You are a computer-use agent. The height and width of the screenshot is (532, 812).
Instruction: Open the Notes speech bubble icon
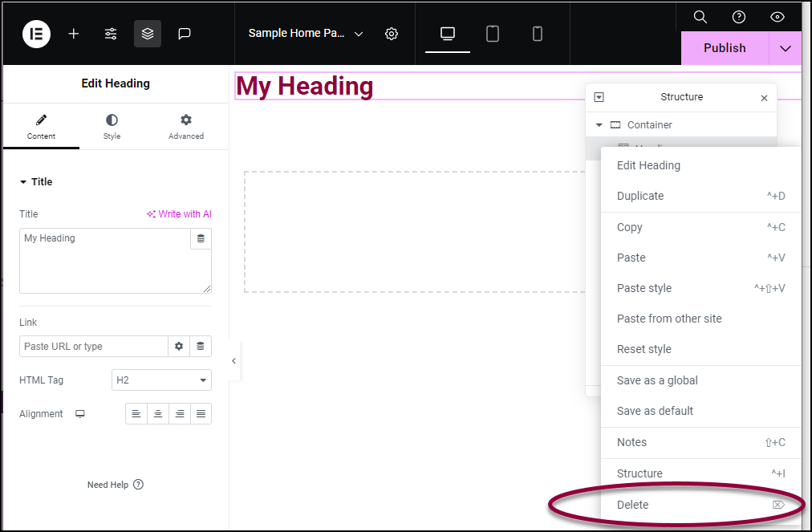pyautogui.click(x=185, y=35)
